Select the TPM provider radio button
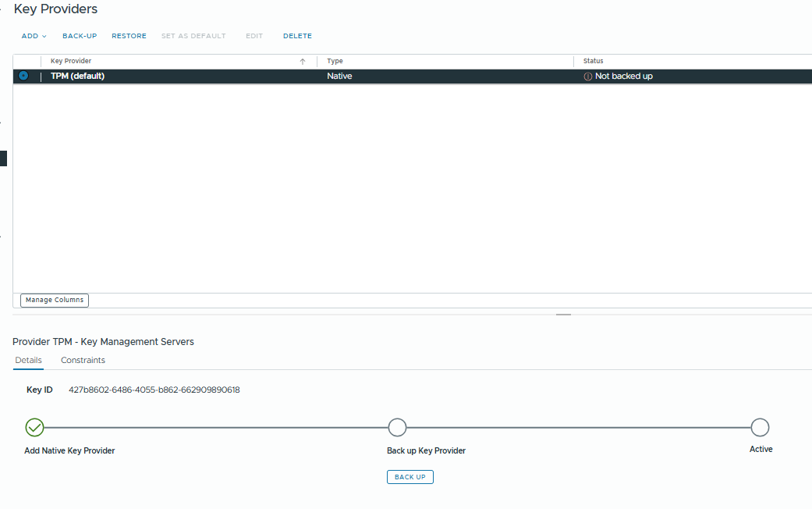The image size is (812, 509). (x=23, y=76)
